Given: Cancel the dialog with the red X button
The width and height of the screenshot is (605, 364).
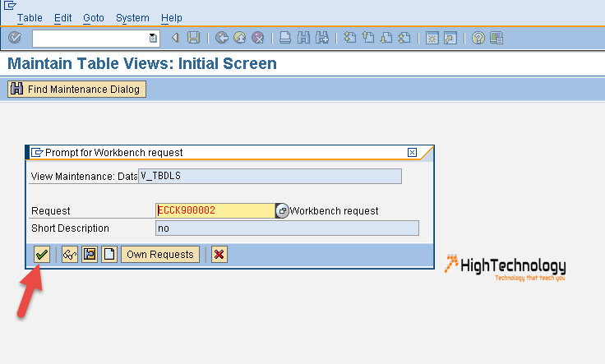Looking at the screenshot, I should [x=219, y=254].
